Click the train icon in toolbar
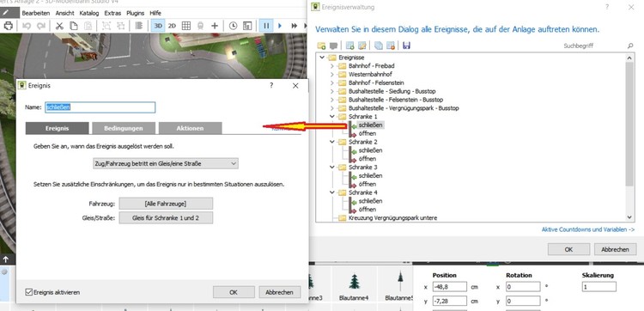 coord(200,26)
